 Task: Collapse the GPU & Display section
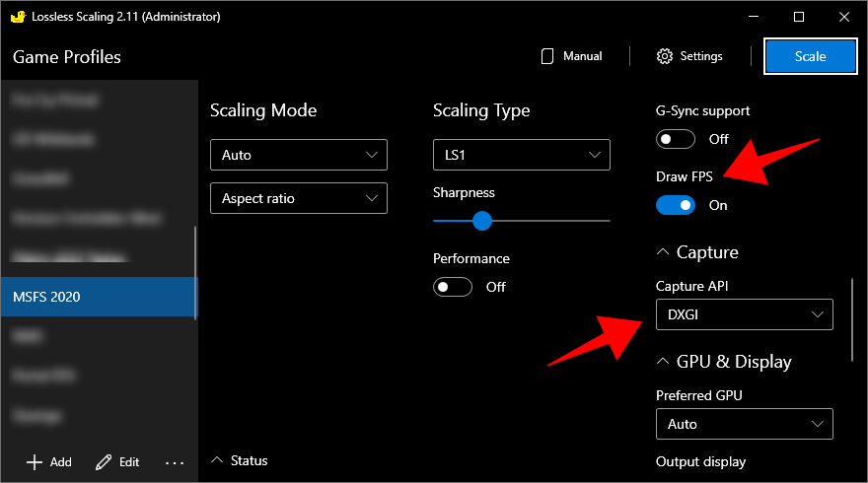[x=663, y=362]
